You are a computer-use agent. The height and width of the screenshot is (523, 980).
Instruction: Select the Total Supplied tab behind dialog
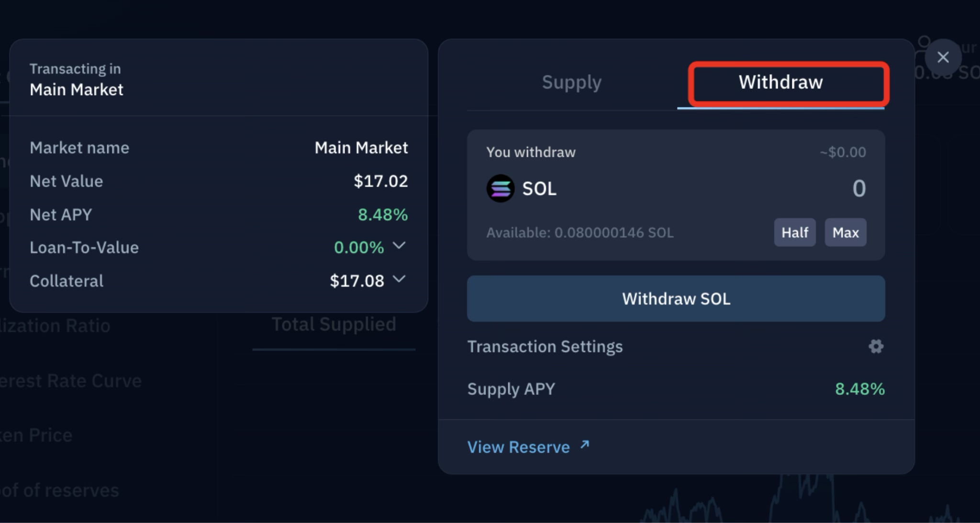[334, 325]
